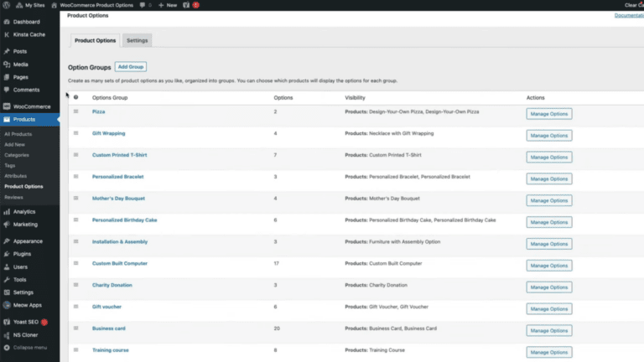
Task: Click the drag handle beside Gift Wrapping
Action: point(75,133)
